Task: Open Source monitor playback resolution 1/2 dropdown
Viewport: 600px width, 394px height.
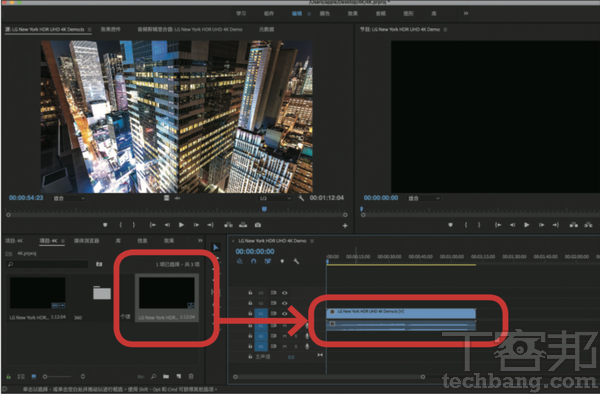Action: pos(276,198)
